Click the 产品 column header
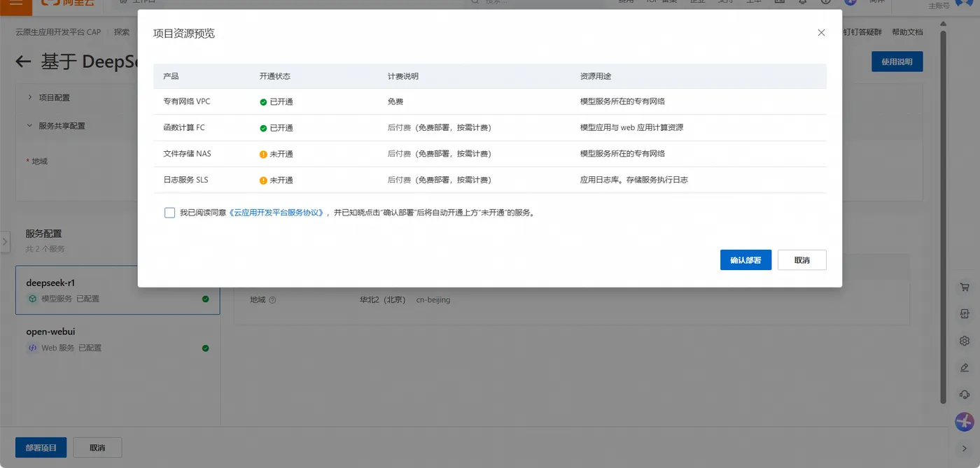This screenshot has width=980, height=468. (x=171, y=76)
